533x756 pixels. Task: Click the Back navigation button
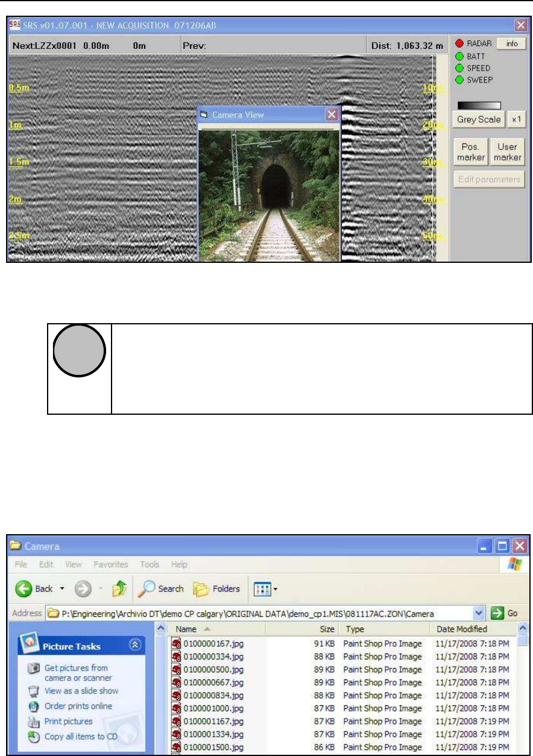[34, 589]
